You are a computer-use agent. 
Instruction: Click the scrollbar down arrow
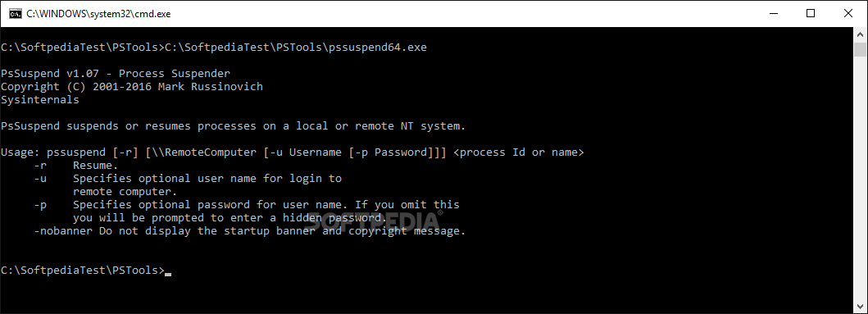tap(860, 307)
